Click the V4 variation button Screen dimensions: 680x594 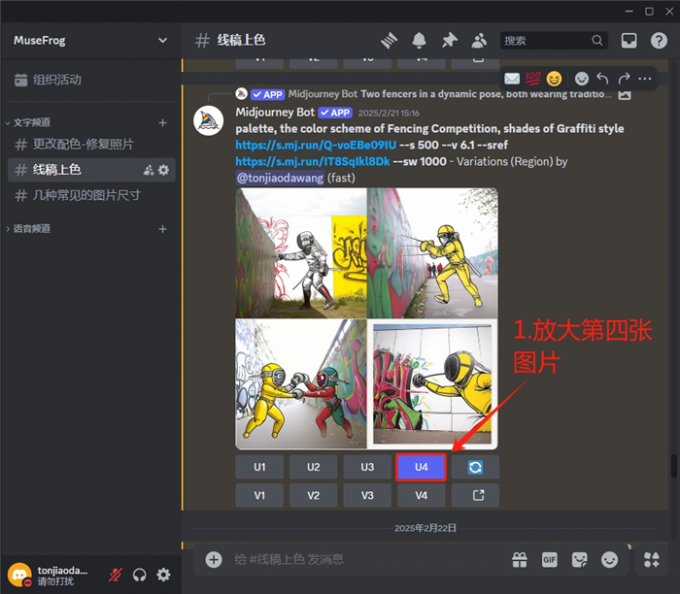(421, 495)
